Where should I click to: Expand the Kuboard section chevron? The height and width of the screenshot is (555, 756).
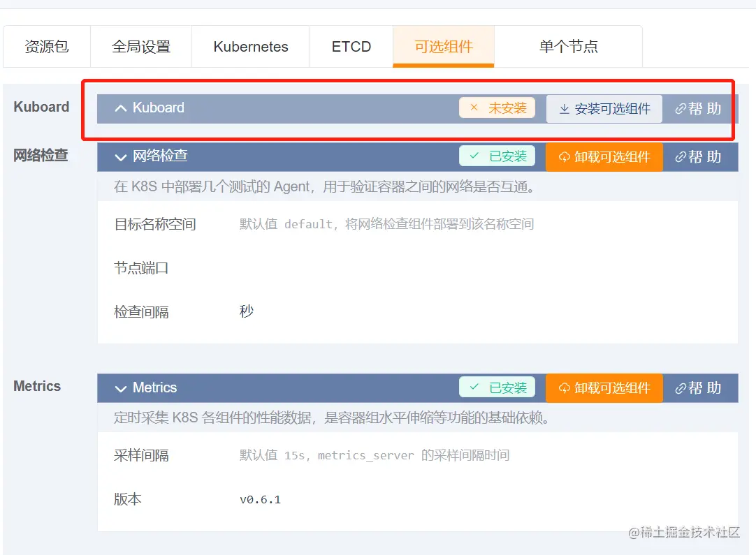[121, 108]
